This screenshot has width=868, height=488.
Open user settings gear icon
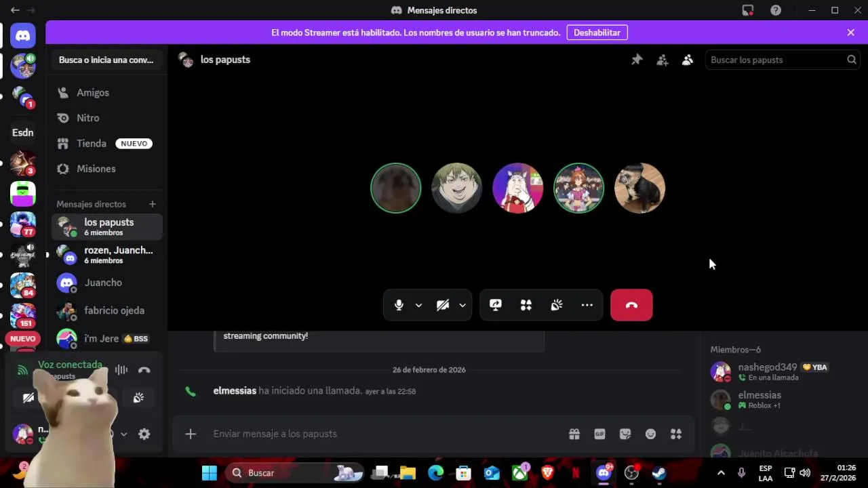[x=144, y=434]
